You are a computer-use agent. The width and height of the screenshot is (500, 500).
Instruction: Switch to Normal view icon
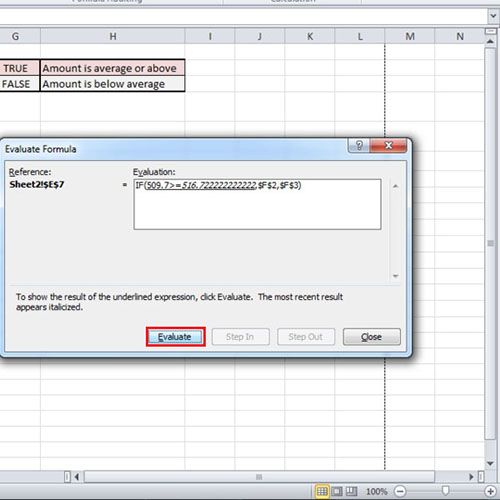pyautogui.click(x=322, y=491)
